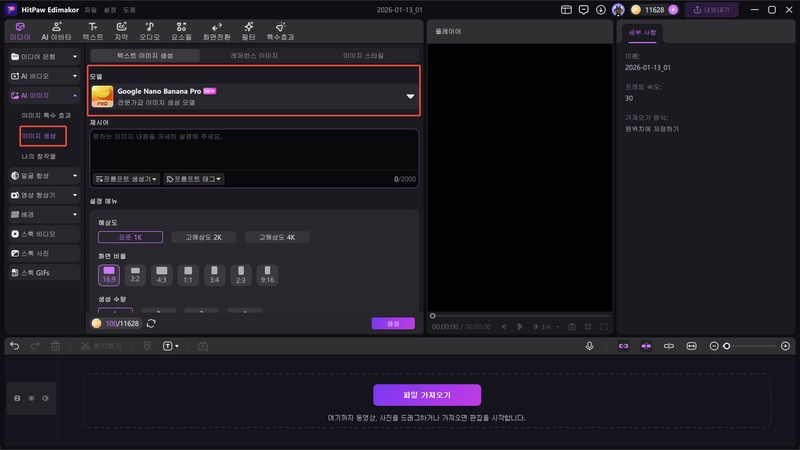Image resolution: width=800 pixels, height=450 pixels.
Task: Click the purple 생성 generate button
Action: 393,323
